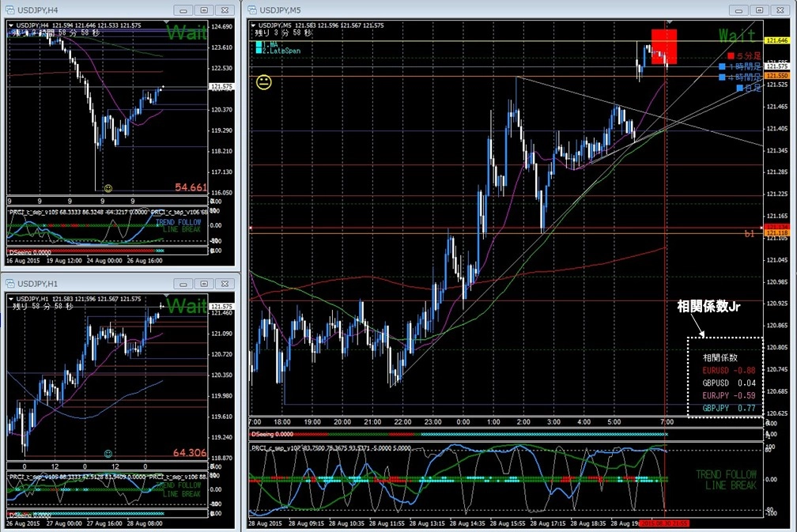This screenshot has height=532, width=797.
Task: Click the green Wait text on H4 chart
Action: 187,33
